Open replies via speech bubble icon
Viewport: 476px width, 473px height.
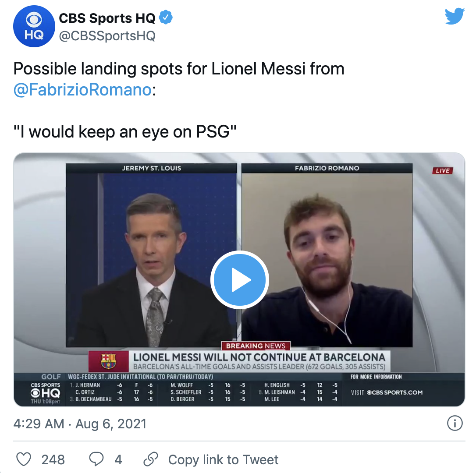(96, 459)
